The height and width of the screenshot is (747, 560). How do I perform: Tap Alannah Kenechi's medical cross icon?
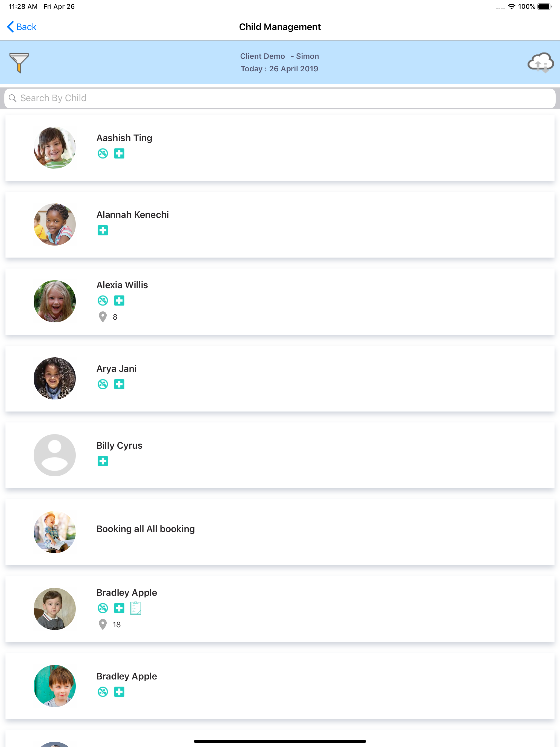(x=103, y=230)
